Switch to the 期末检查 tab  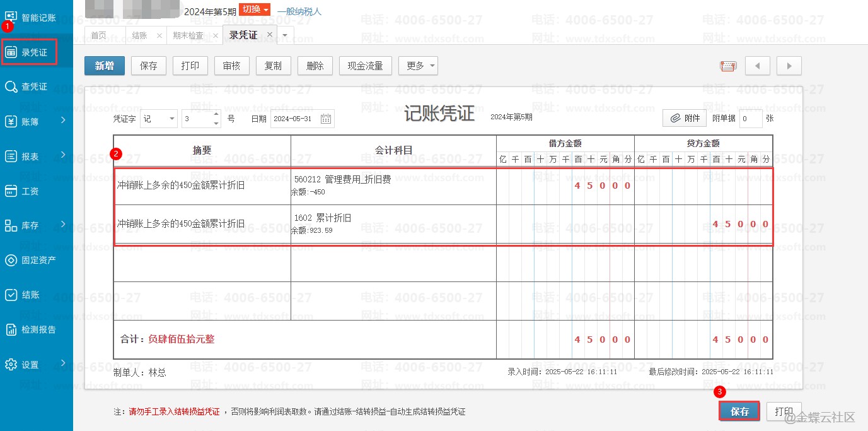point(188,35)
